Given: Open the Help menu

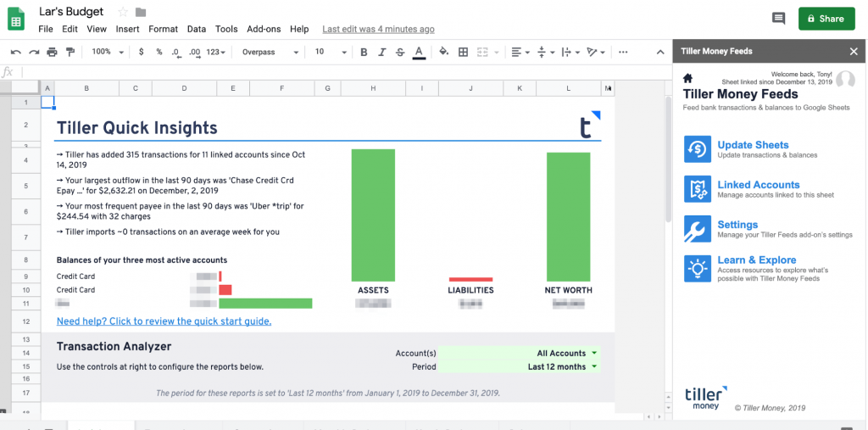Looking at the screenshot, I should pyautogui.click(x=299, y=29).
